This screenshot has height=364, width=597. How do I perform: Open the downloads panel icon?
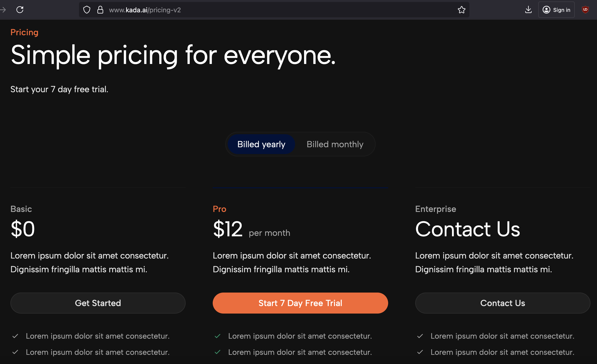[528, 10]
